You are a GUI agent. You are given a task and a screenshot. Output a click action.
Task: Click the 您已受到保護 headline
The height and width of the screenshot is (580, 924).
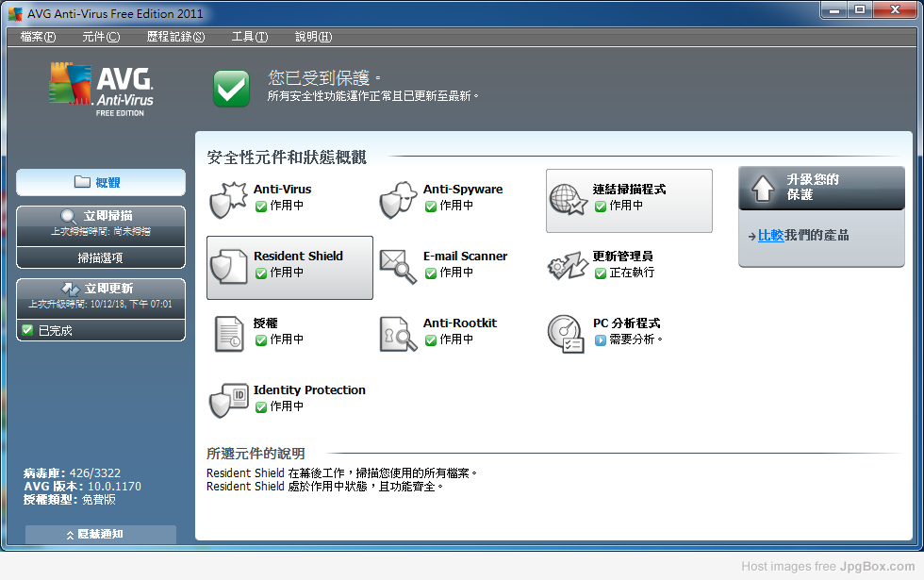click(x=323, y=77)
